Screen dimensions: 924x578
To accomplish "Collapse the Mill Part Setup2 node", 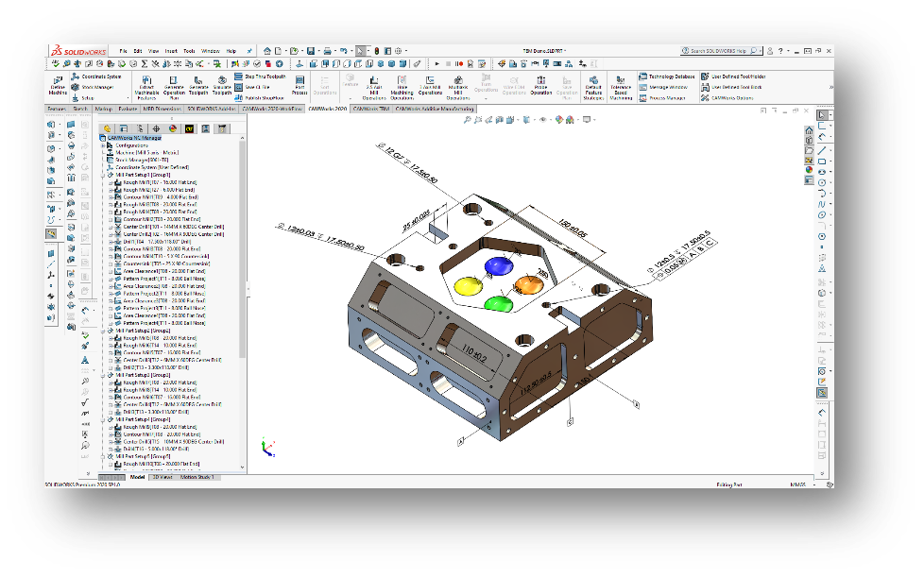I will pos(103,331).
